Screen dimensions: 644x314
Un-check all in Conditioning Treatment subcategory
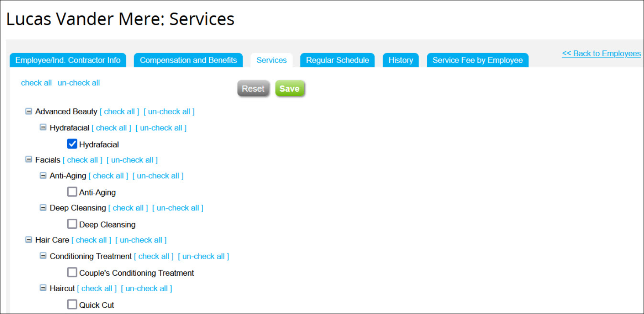(204, 256)
